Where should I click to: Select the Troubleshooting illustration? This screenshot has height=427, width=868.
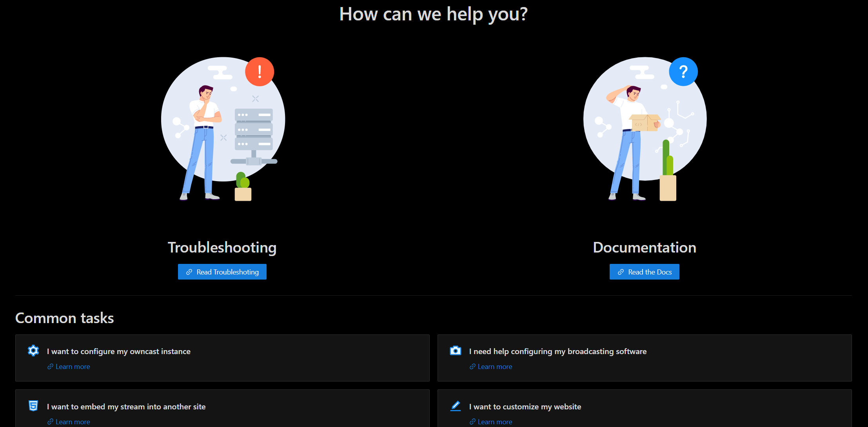(x=222, y=129)
